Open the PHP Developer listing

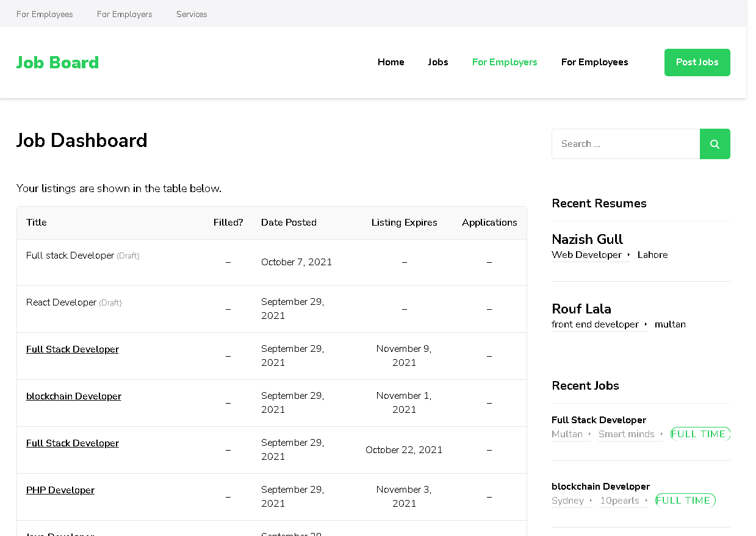coord(60,490)
